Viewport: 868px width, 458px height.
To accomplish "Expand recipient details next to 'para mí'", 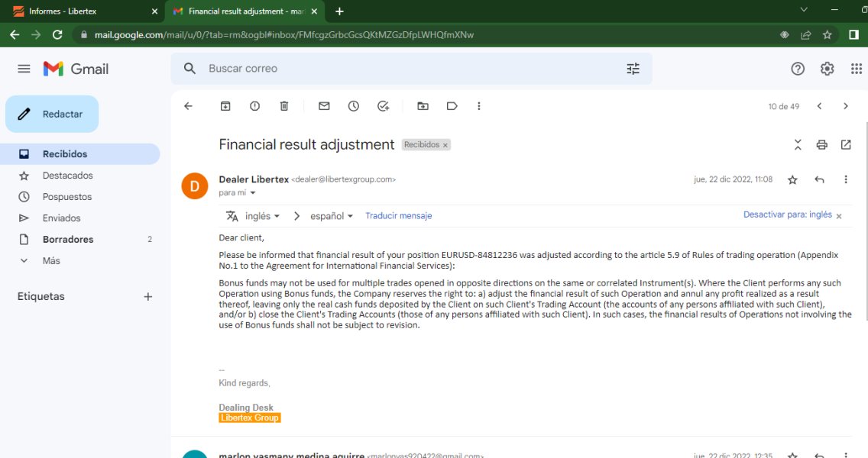I will pyautogui.click(x=253, y=193).
